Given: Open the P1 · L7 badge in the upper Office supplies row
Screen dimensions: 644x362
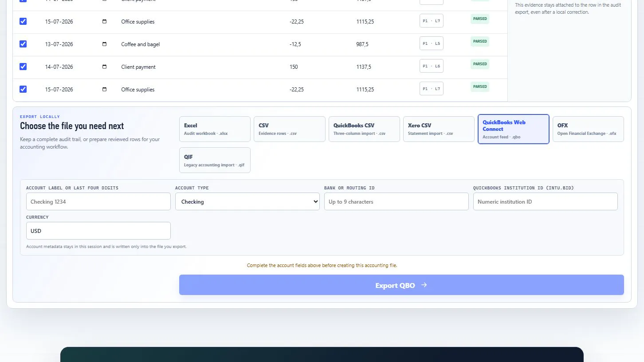Looking at the screenshot, I should [432, 21].
